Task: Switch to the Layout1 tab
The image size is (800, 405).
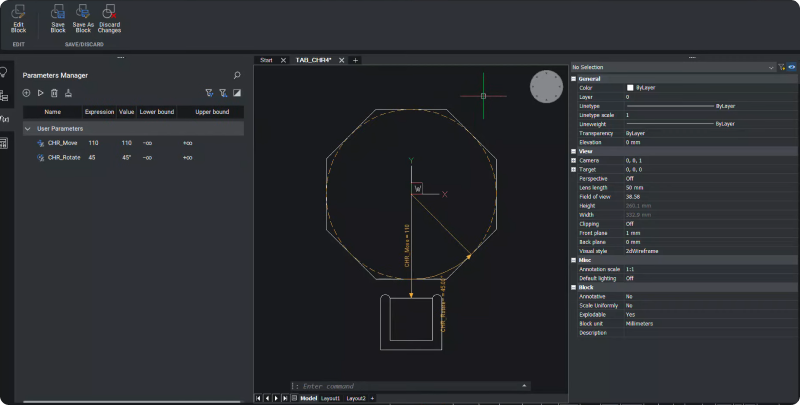Action: (329, 398)
